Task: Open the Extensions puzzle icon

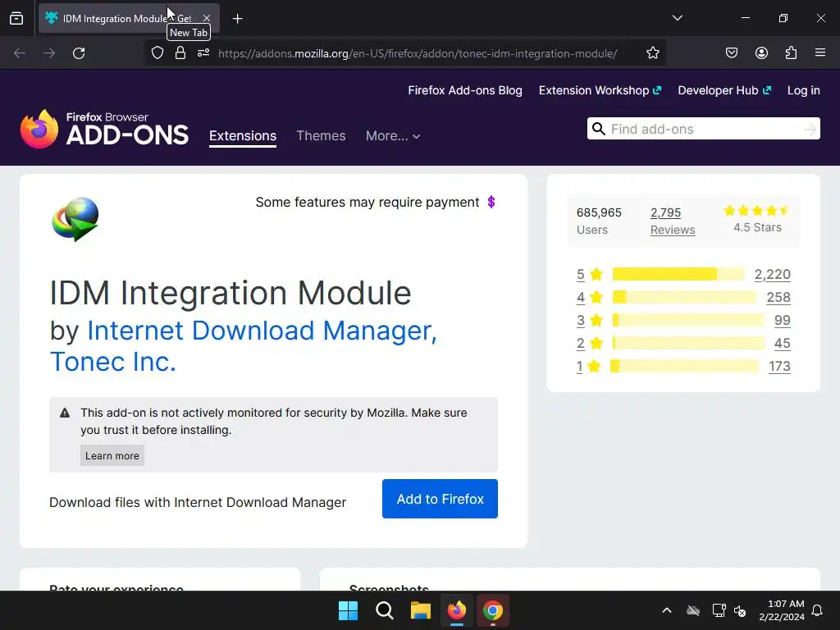Action: pos(791,53)
